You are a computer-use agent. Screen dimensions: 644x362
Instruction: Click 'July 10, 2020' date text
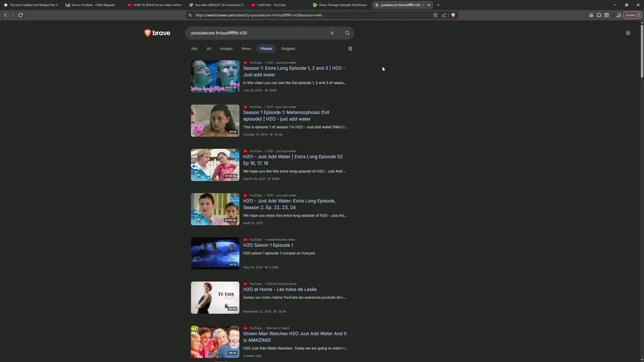tap(253, 90)
